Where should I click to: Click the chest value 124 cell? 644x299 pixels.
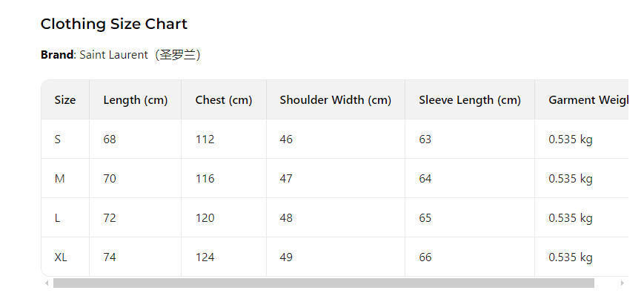[x=205, y=257]
